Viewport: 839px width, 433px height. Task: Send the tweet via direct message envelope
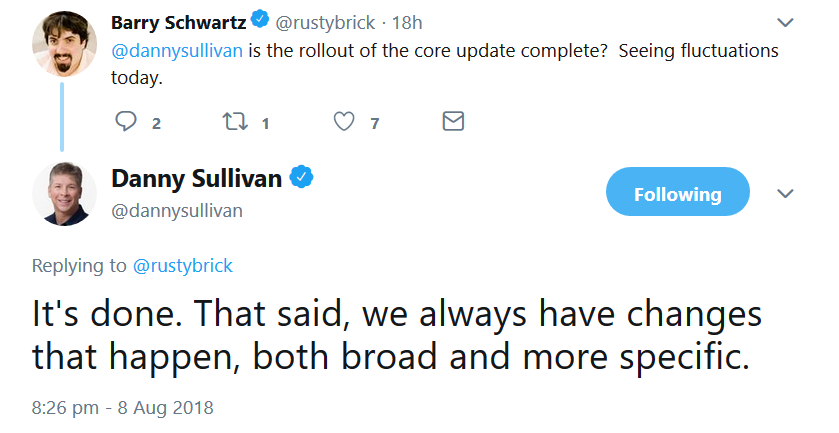[x=453, y=122]
